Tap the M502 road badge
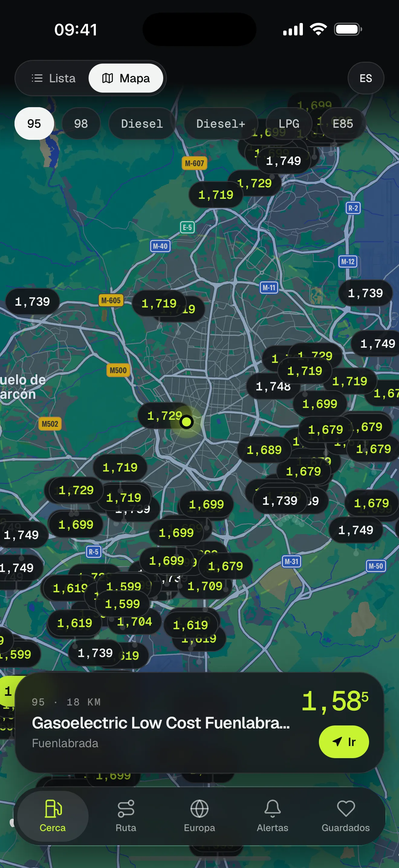 pos(50,423)
